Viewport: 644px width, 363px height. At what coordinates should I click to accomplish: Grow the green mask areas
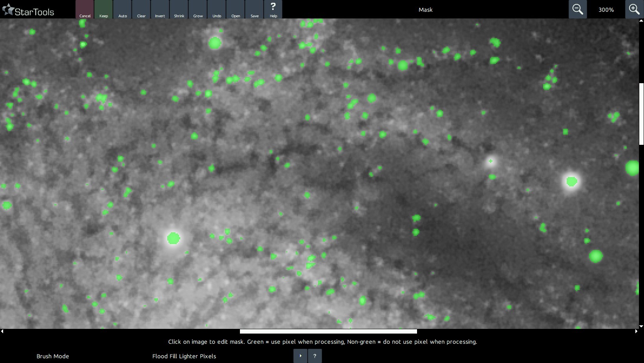click(x=198, y=9)
